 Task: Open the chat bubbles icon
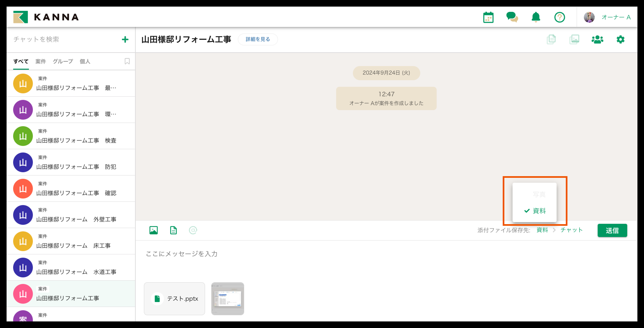pos(512,17)
